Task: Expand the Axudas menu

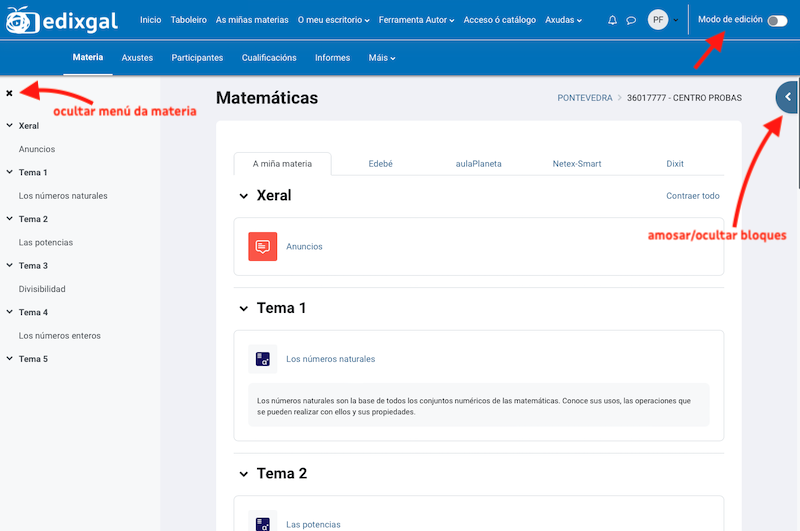Action: pyautogui.click(x=563, y=20)
